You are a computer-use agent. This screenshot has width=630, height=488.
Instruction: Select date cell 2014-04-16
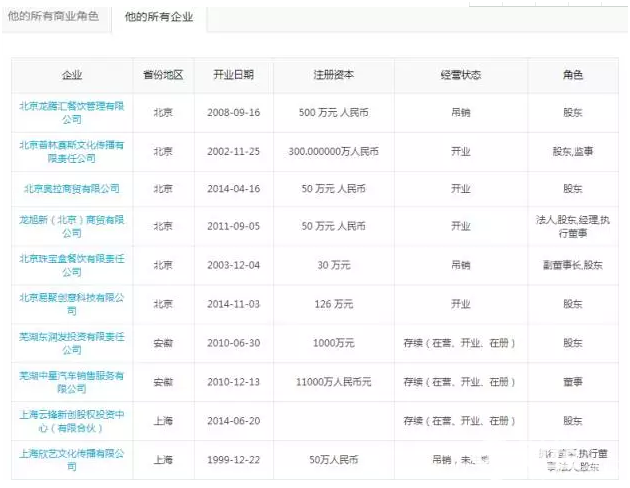pos(233,189)
